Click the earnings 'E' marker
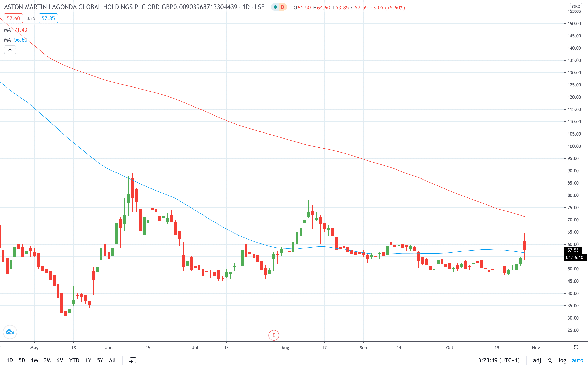 coord(274,335)
